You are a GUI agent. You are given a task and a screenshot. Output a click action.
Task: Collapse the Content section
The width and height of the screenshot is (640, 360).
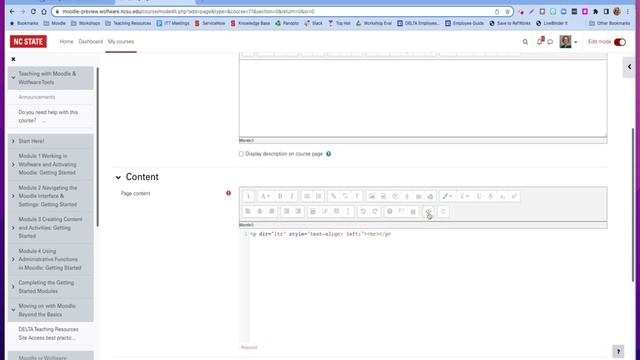click(x=118, y=177)
